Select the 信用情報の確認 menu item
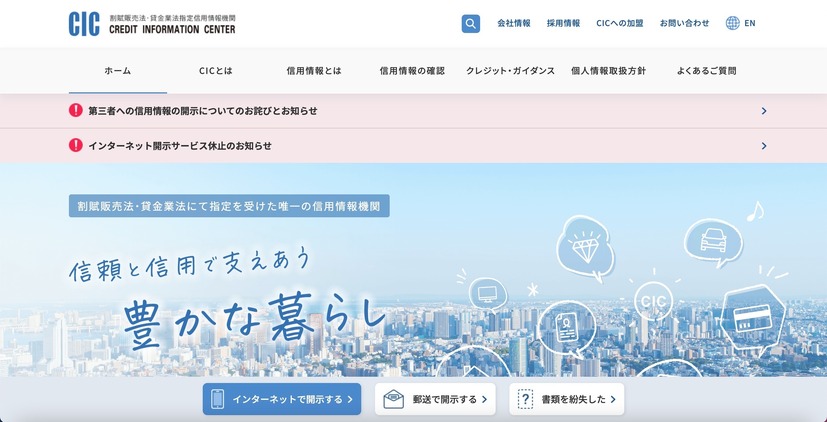Screen dimensions: 827x422 point(412,71)
